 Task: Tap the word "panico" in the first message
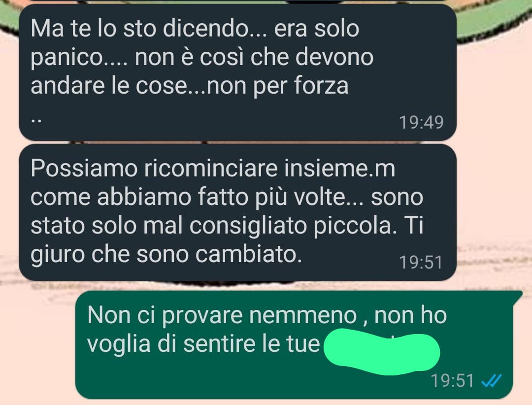(67, 59)
